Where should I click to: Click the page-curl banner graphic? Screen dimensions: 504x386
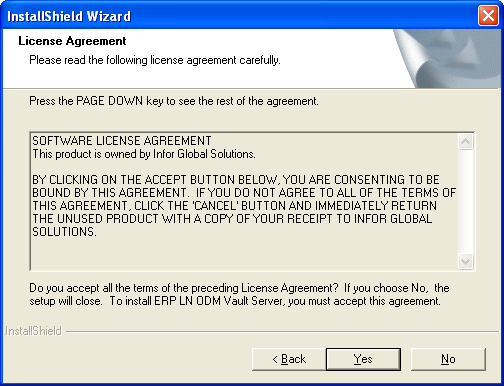(447, 59)
